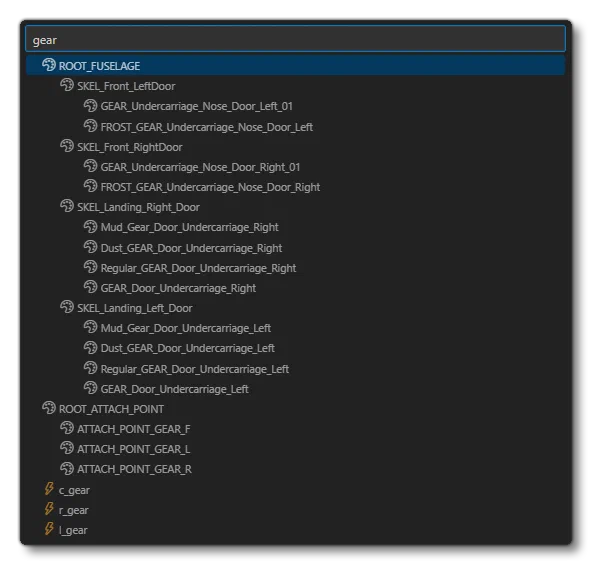Click the icon next to SKEL_Front_RightDoor
Viewport: 592px width, 565px height.
(67, 146)
